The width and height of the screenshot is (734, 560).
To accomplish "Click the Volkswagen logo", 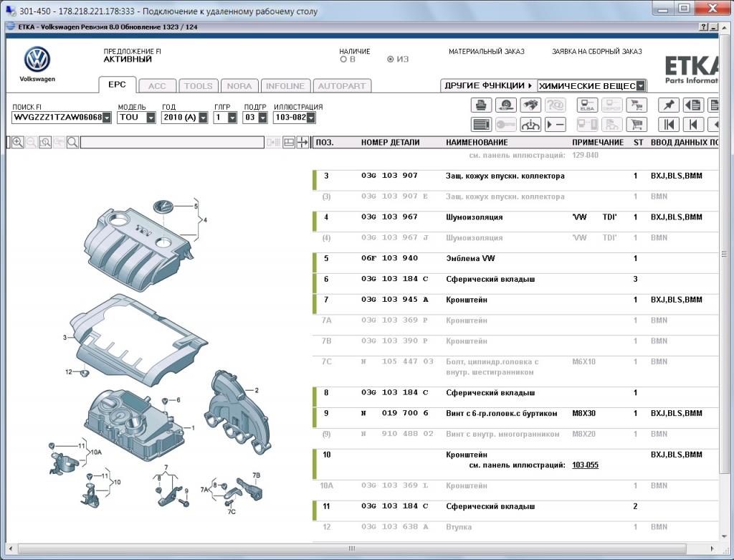I will tap(37, 60).
